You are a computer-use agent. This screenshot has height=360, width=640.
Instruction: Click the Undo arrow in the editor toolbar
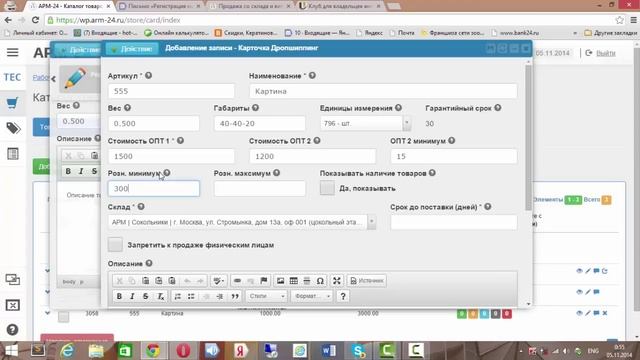187,281
